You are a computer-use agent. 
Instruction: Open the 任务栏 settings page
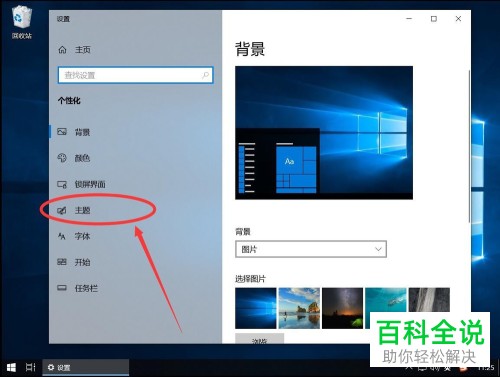(x=135, y=288)
